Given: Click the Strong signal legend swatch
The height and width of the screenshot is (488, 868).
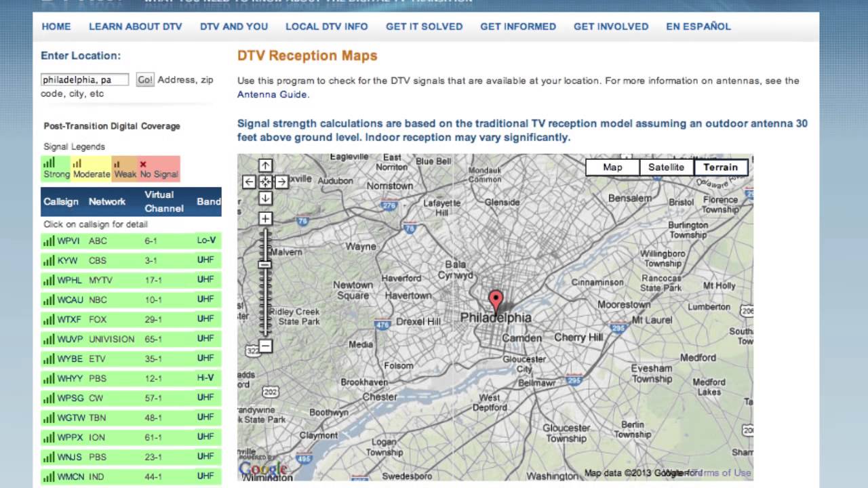Looking at the screenshot, I should tap(56, 169).
